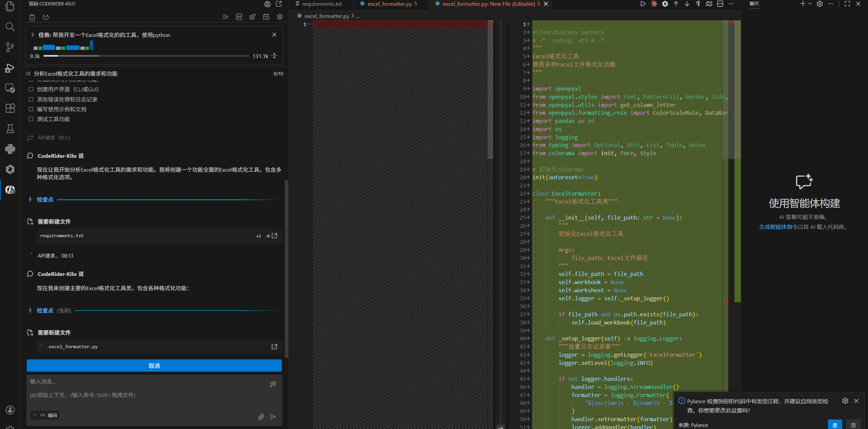
Task: Switch to the requirements.txt tab
Action: 321,4
